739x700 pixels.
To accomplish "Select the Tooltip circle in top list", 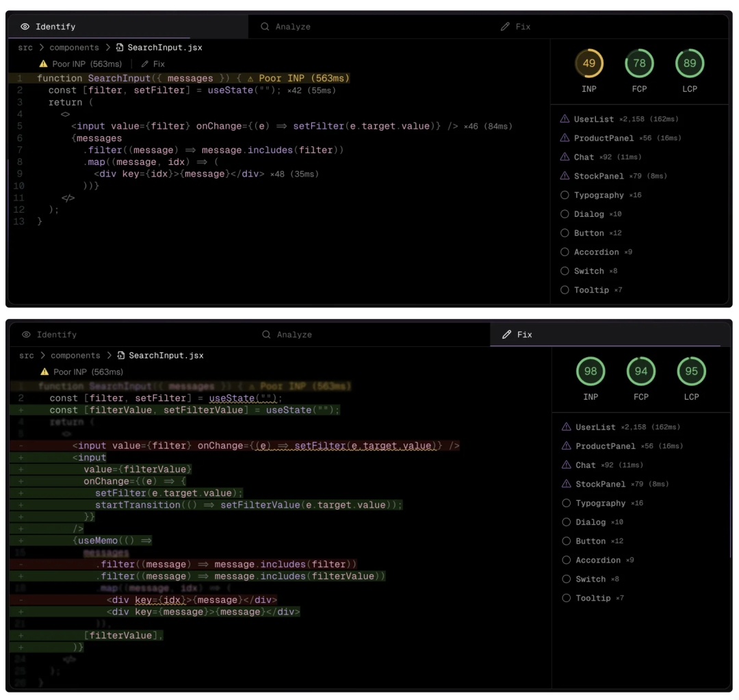I will [x=565, y=290].
